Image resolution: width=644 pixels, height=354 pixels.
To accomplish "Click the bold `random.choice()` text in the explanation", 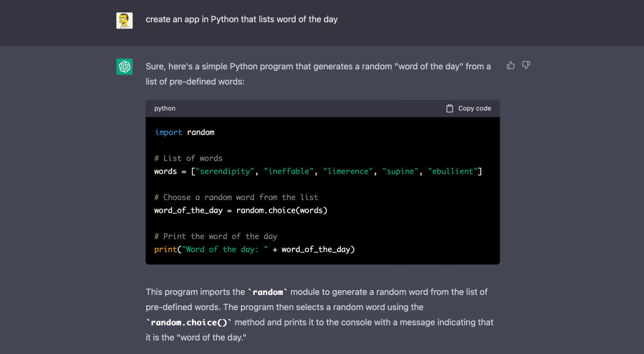I will point(189,322).
